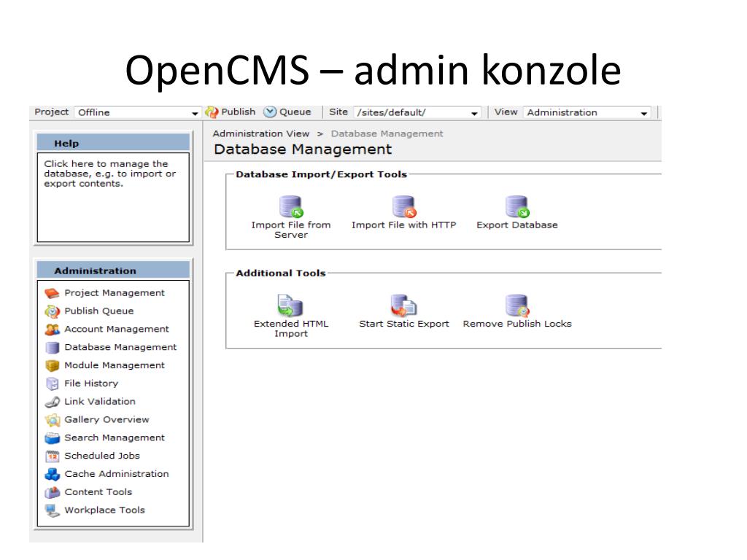The height and width of the screenshot is (560, 747).
Task: Click the Workplace Tools computer icon
Action: [52, 510]
